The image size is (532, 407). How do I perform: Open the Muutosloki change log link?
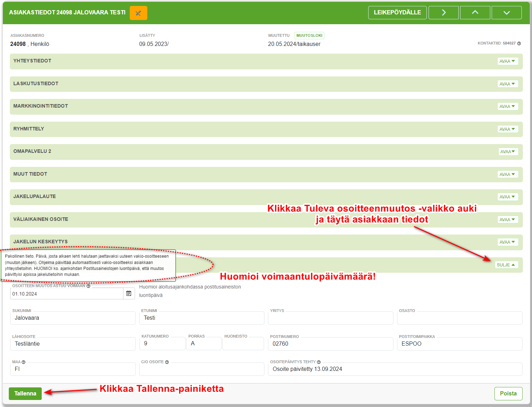(309, 35)
